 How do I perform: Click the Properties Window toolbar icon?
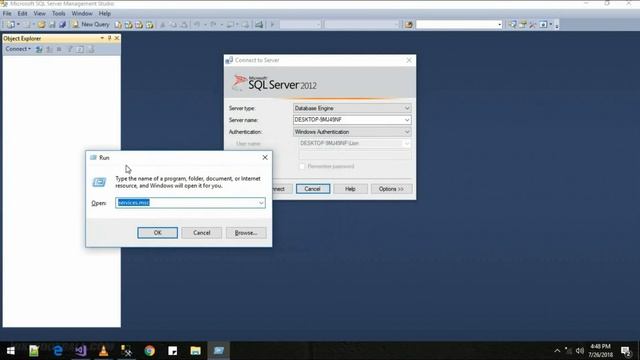point(522,24)
